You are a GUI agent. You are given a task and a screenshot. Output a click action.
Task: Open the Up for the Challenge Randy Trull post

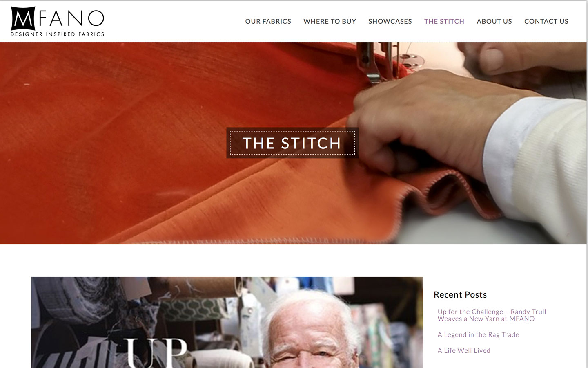coord(492,315)
